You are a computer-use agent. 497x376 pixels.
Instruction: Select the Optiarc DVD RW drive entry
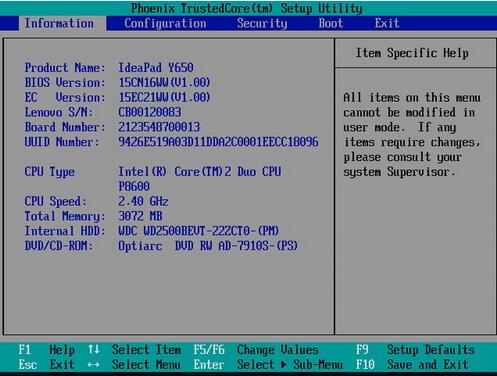(208, 246)
